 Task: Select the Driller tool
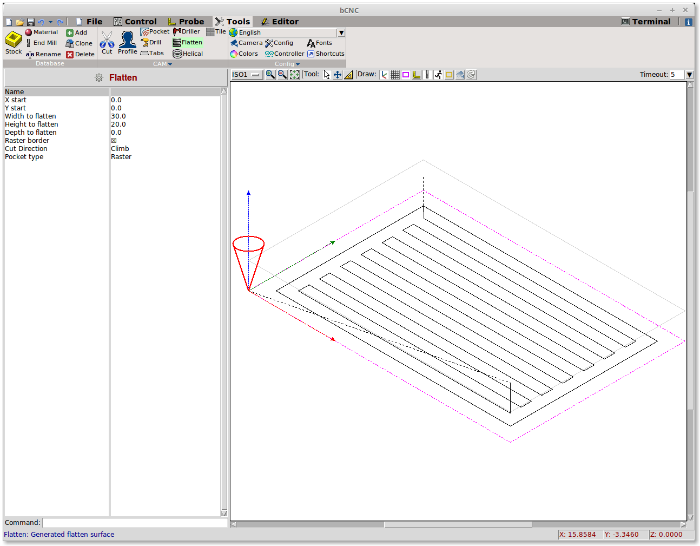(187, 32)
